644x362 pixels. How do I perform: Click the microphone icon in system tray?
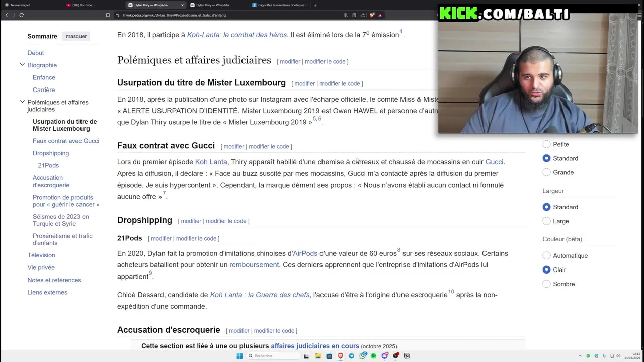[x=604, y=356]
